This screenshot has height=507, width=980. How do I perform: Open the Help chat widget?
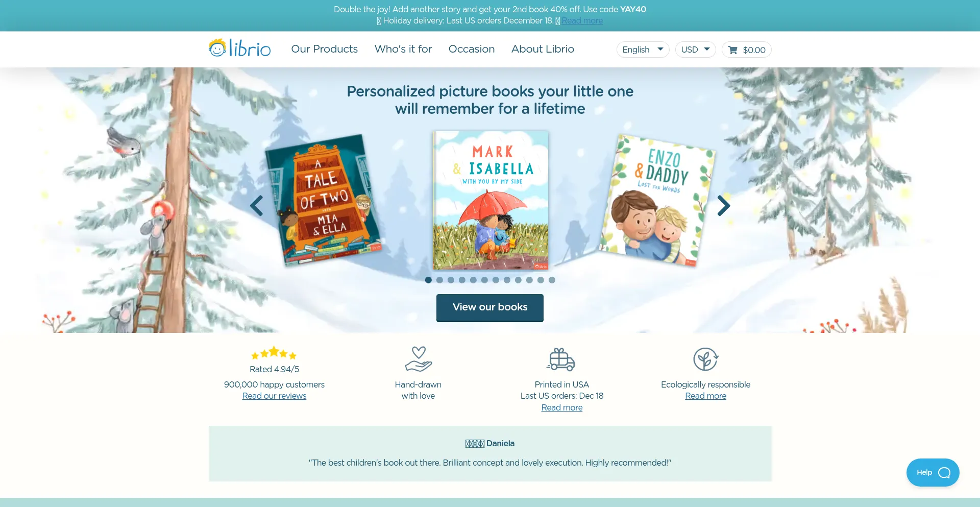click(x=933, y=472)
